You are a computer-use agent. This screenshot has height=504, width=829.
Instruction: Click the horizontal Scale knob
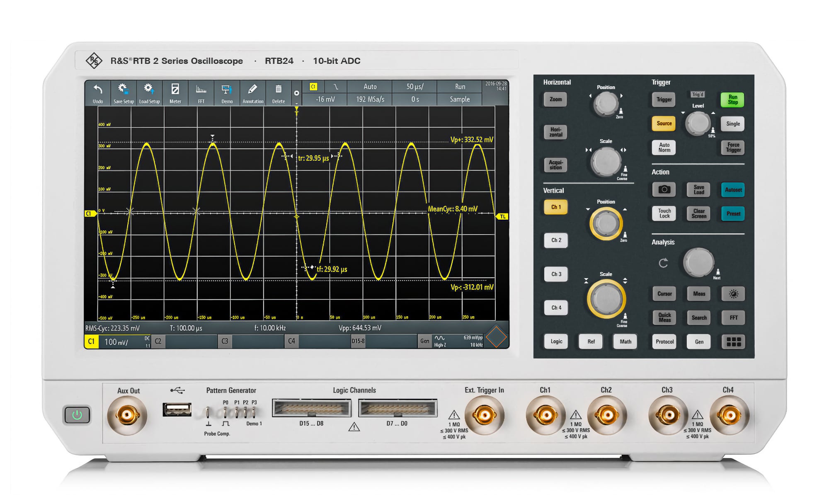(x=606, y=162)
